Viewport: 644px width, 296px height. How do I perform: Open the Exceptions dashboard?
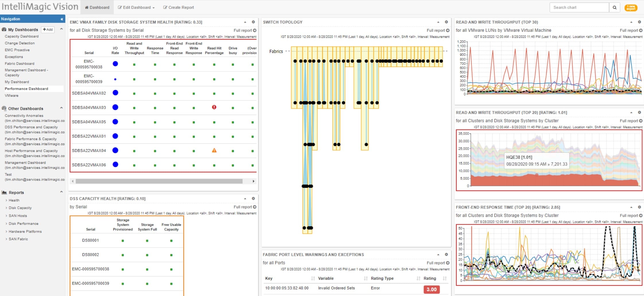pos(14,57)
